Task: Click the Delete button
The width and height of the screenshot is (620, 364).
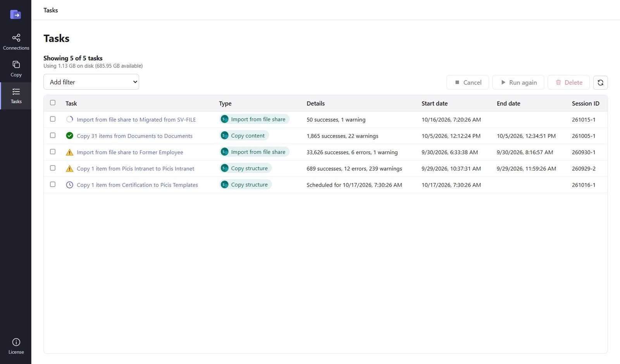Action: click(x=568, y=82)
